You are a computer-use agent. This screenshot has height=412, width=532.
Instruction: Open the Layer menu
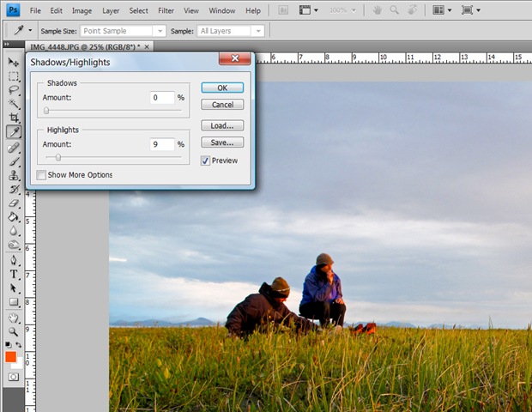pyautogui.click(x=111, y=11)
